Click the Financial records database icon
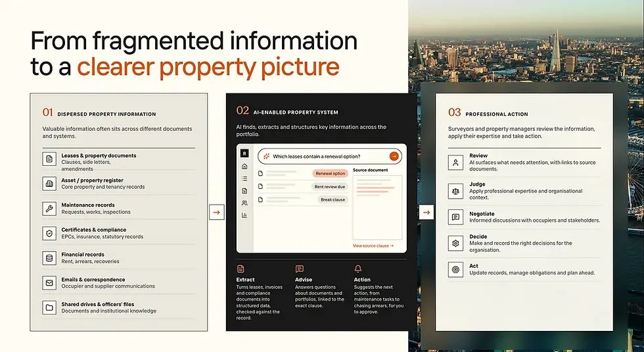Viewport: 644px width, 352px height. (x=49, y=258)
